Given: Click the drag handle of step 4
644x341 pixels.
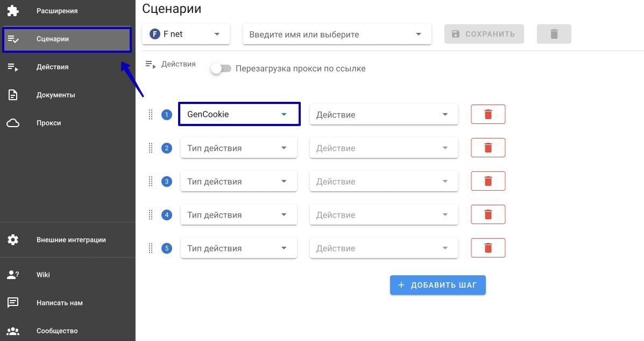Looking at the screenshot, I should pyautogui.click(x=151, y=214).
